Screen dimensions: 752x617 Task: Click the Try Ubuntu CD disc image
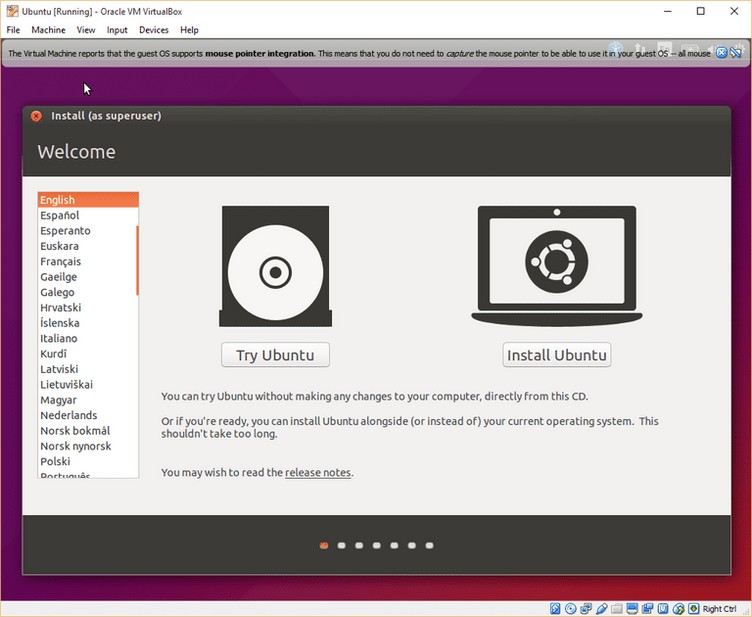(275, 266)
